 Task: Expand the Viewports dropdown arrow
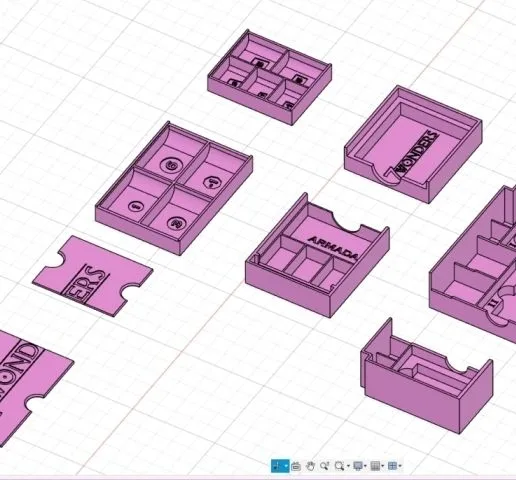tap(400, 466)
